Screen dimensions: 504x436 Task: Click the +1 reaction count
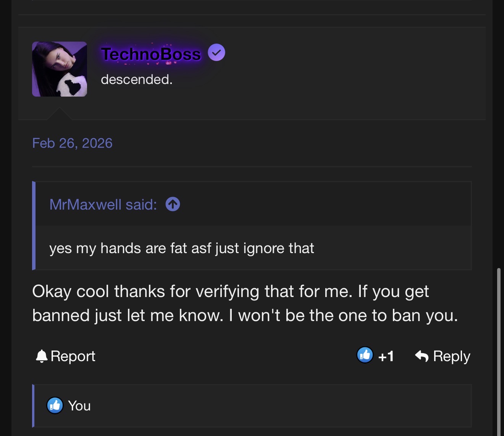(x=386, y=356)
